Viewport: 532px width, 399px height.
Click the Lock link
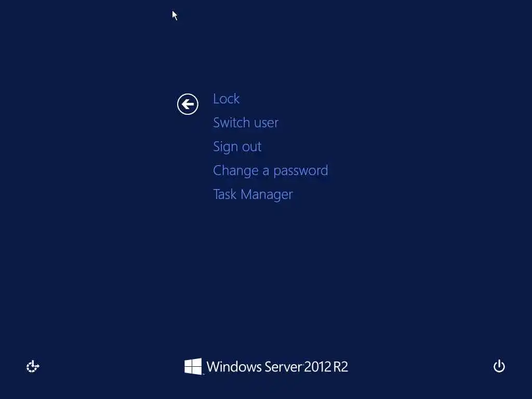pos(227,99)
